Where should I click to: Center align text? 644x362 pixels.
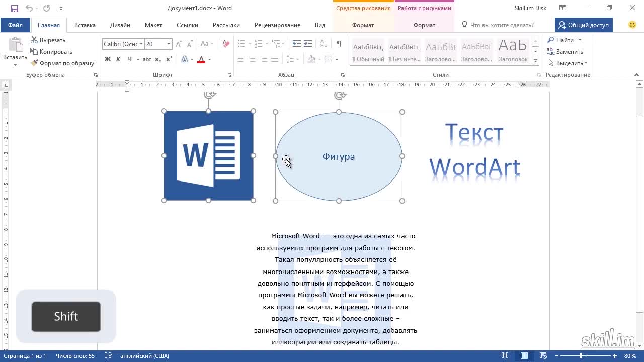click(253, 59)
